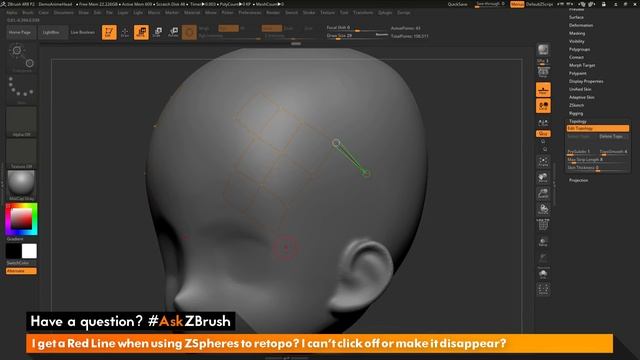Open the Brush menu

point(28,13)
